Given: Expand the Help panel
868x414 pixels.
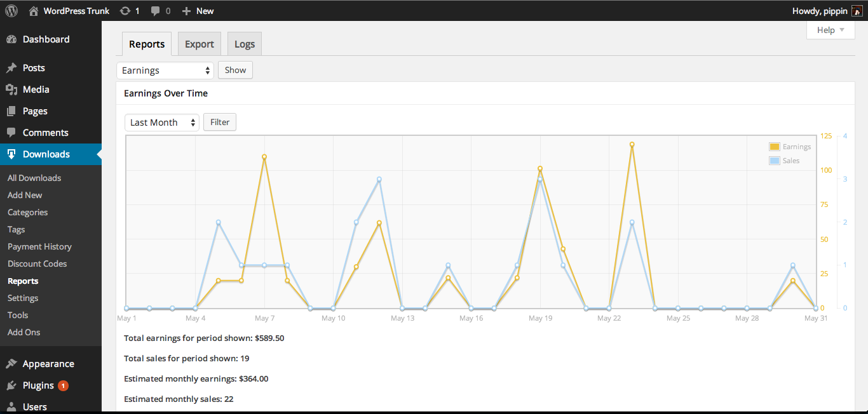Looking at the screenshot, I should [x=831, y=30].
